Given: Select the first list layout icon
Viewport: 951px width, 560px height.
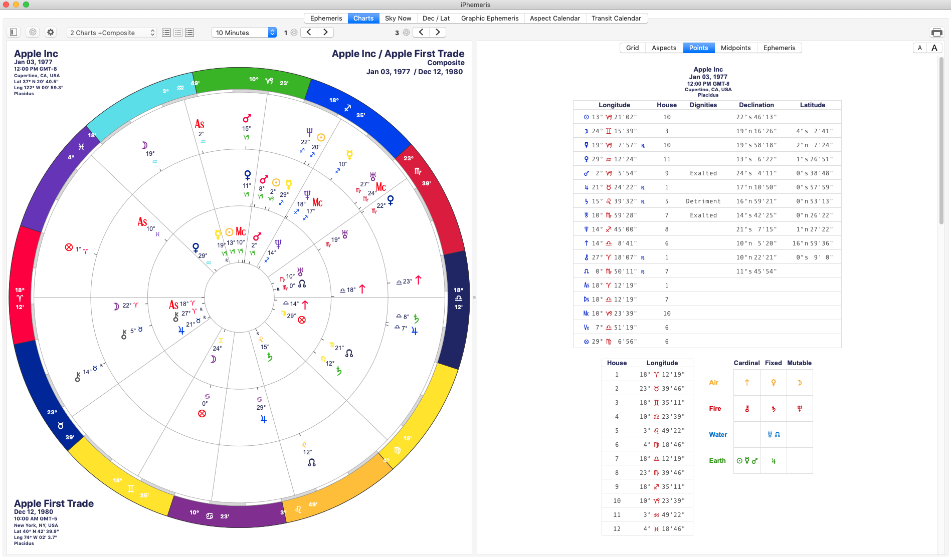Looking at the screenshot, I should 166,33.
